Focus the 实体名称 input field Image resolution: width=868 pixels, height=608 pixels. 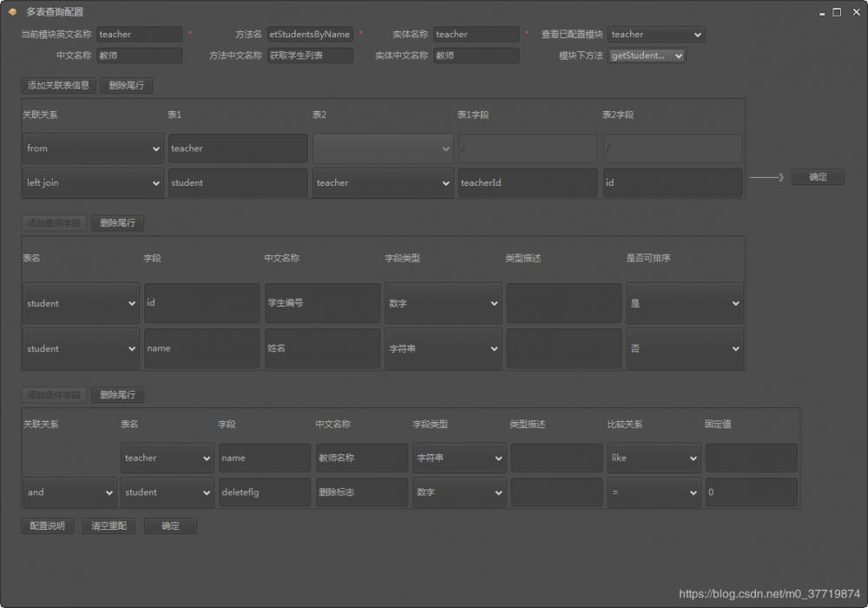tap(476, 35)
